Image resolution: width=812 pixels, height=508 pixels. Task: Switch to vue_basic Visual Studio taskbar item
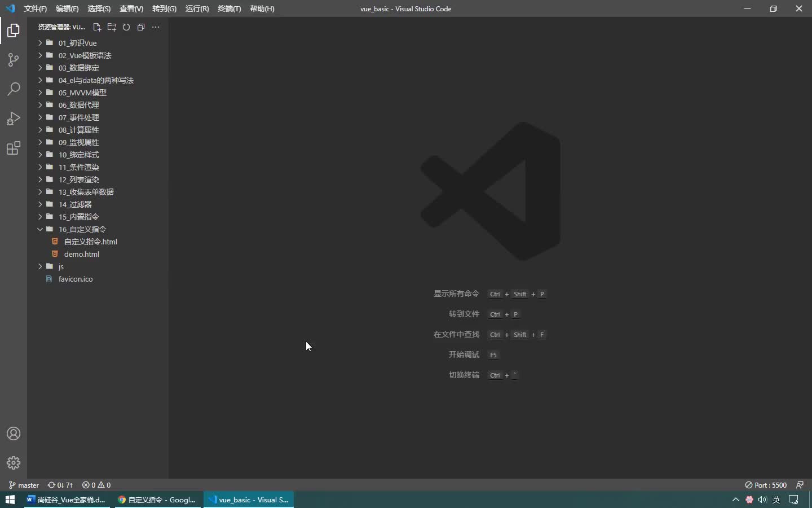click(x=249, y=500)
